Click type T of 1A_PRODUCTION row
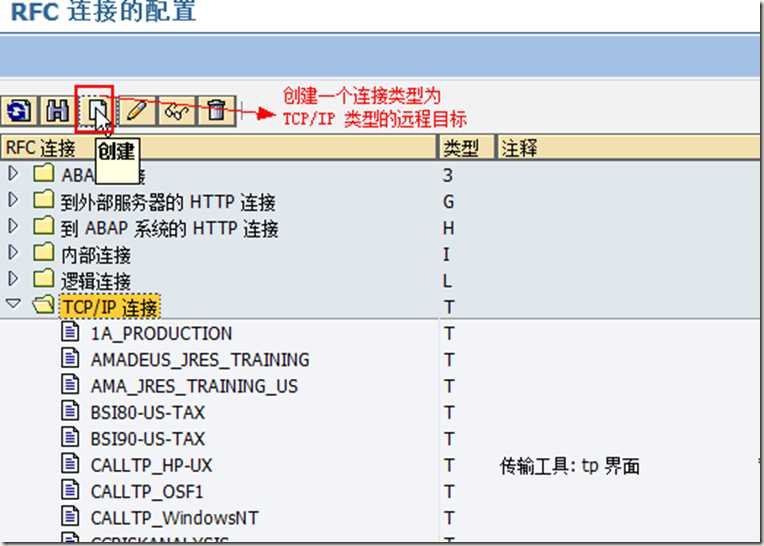 click(449, 334)
